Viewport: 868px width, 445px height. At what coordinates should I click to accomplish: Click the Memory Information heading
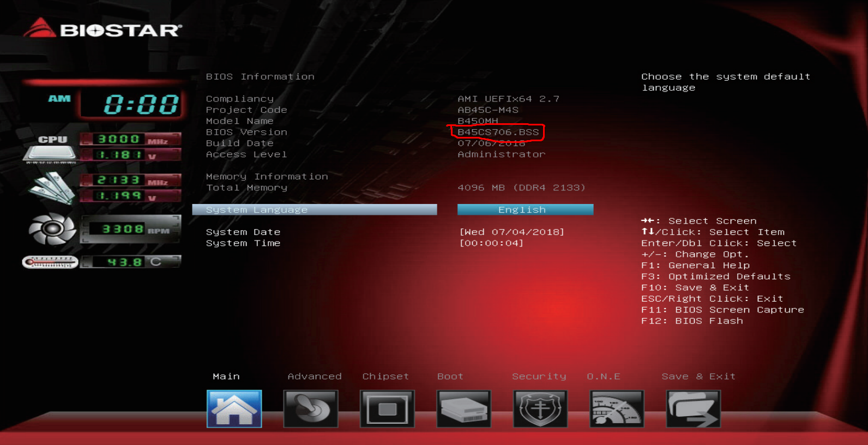coord(267,176)
